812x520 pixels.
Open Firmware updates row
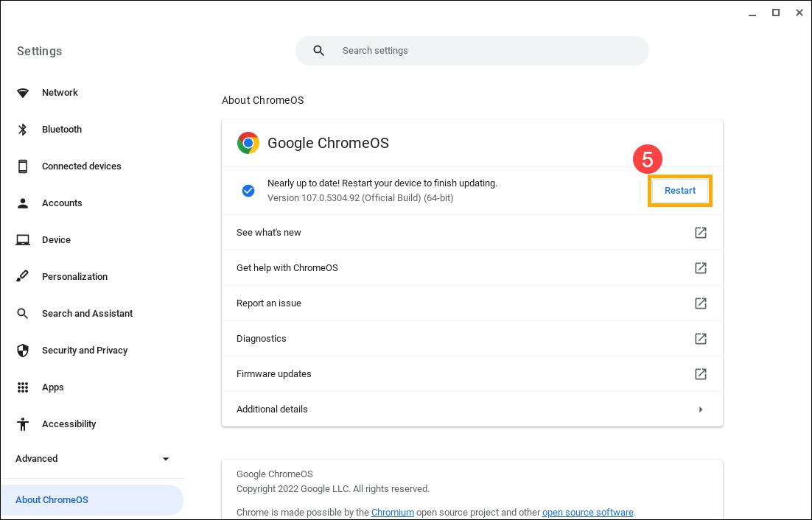point(472,373)
